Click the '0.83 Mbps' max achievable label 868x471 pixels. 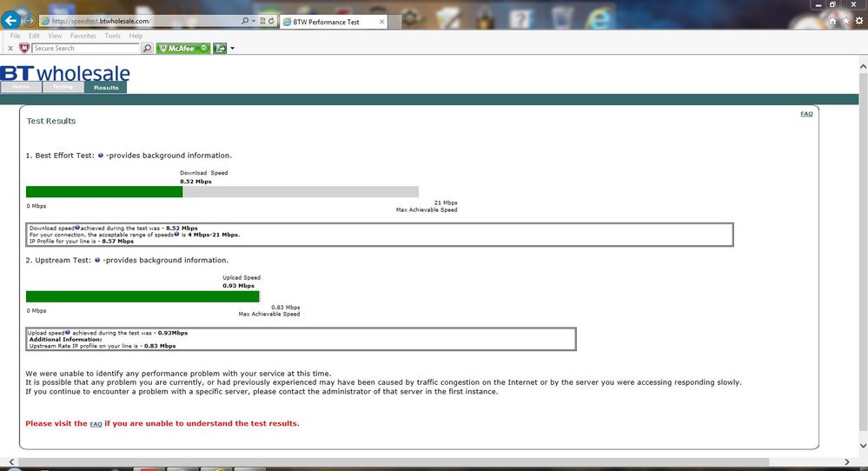click(x=286, y=308)
